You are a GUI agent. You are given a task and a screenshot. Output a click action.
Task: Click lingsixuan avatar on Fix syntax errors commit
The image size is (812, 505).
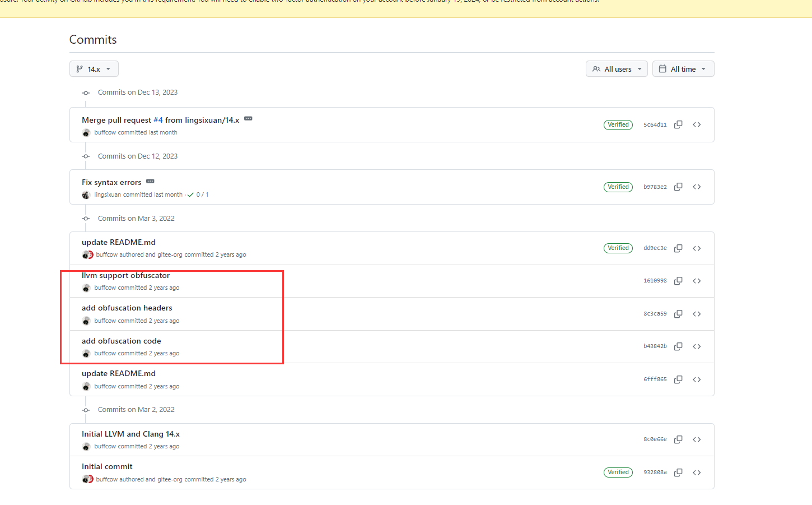coord(86,195)
